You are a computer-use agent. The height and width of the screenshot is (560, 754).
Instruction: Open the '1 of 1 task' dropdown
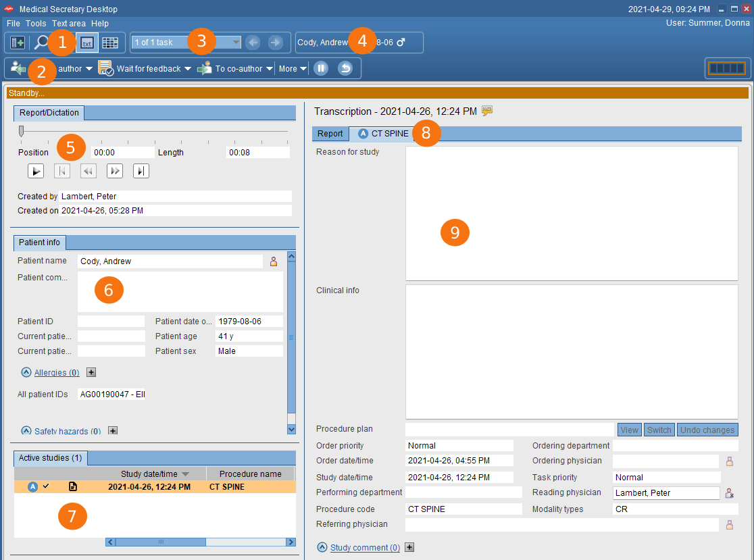(236, 43)
